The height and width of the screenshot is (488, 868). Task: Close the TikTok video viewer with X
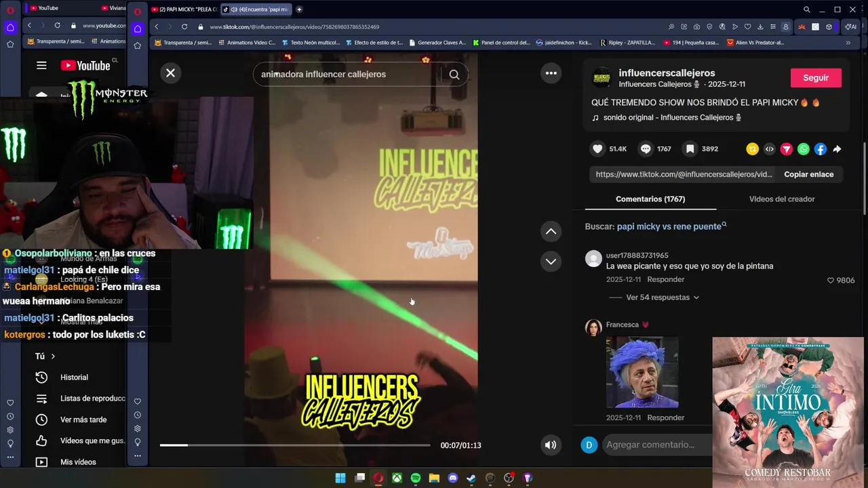coord(171,73)
